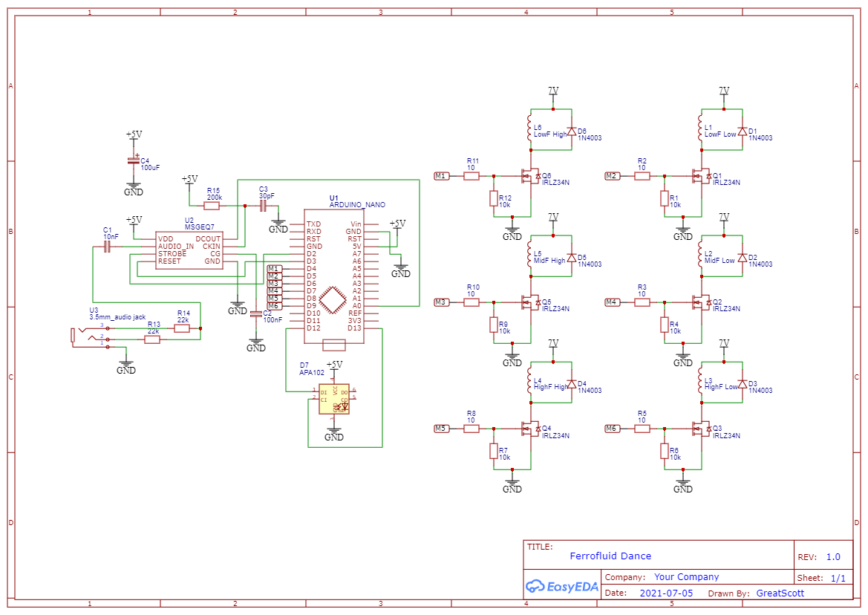Select MOSFET Q1 IRLZ34N symbol
Image resolution: width=868 pixels, height=615 pixels.
[702, 178]
